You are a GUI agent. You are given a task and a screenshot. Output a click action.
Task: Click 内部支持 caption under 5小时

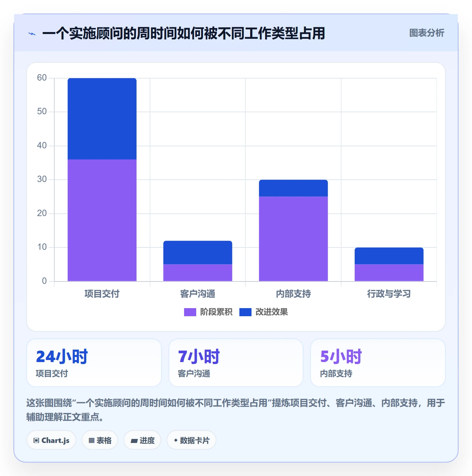[x=336, y=374]
